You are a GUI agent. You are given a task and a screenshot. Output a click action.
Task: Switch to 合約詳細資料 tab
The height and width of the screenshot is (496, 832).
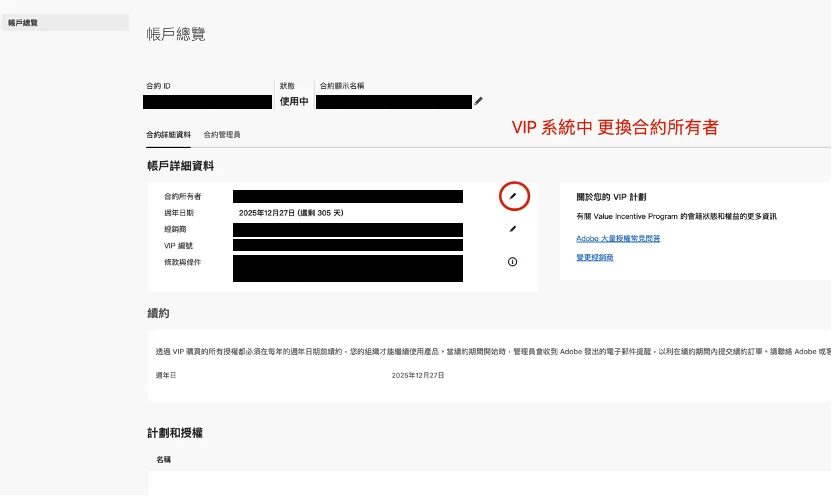click(168, 135)
